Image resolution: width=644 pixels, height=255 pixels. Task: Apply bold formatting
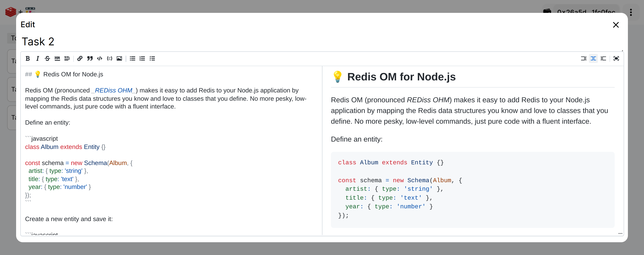click(x=28, y=59)
